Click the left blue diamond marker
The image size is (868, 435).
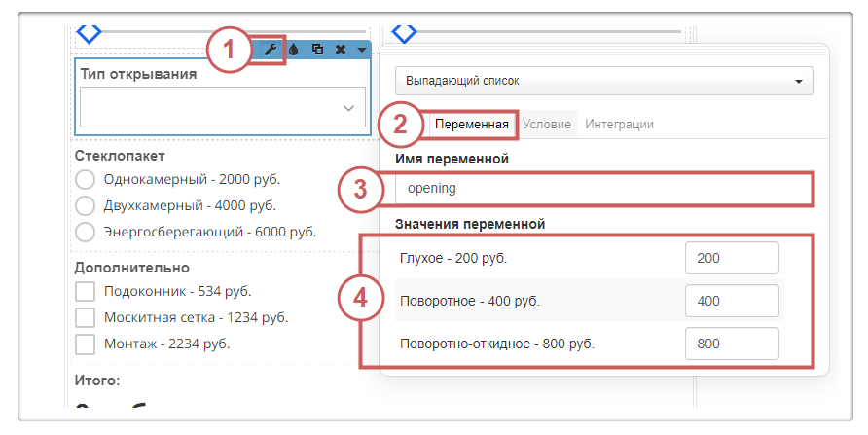[89, 32]
